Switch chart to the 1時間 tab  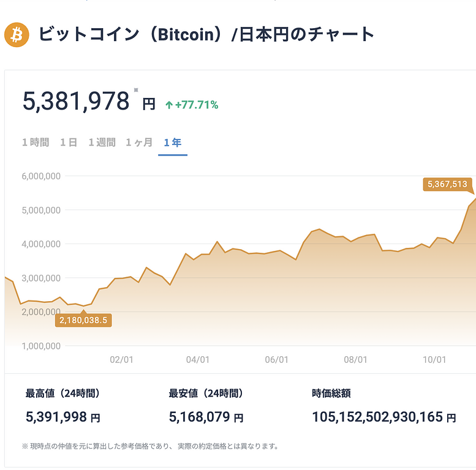36,143
